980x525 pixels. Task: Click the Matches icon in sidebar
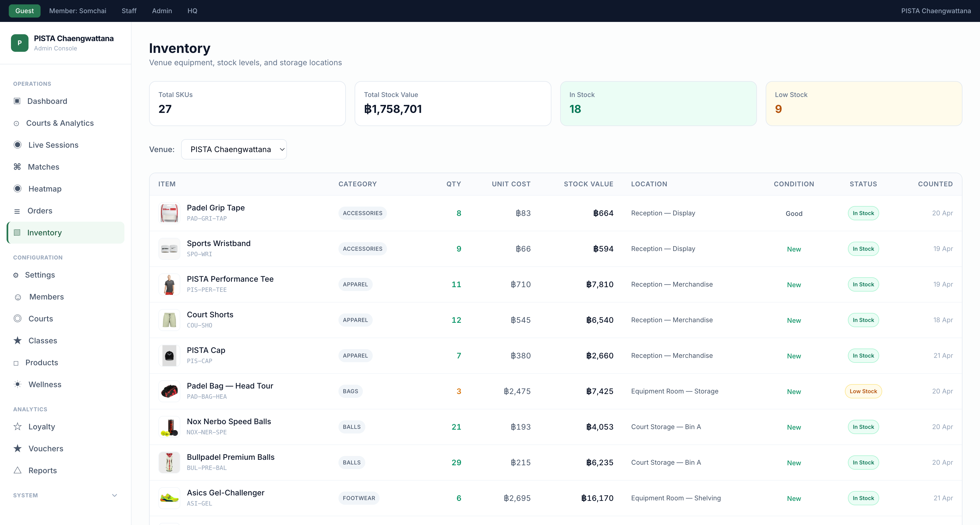17,167
